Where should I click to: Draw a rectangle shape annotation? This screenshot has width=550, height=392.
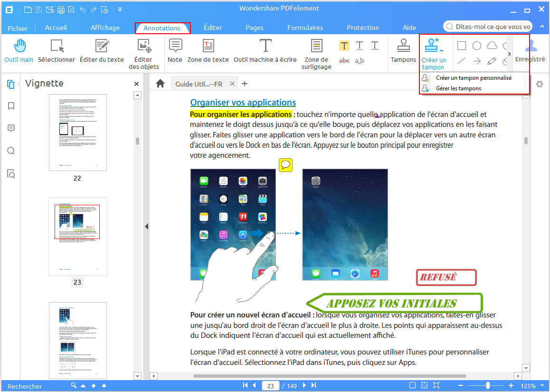tap(462, 46)
